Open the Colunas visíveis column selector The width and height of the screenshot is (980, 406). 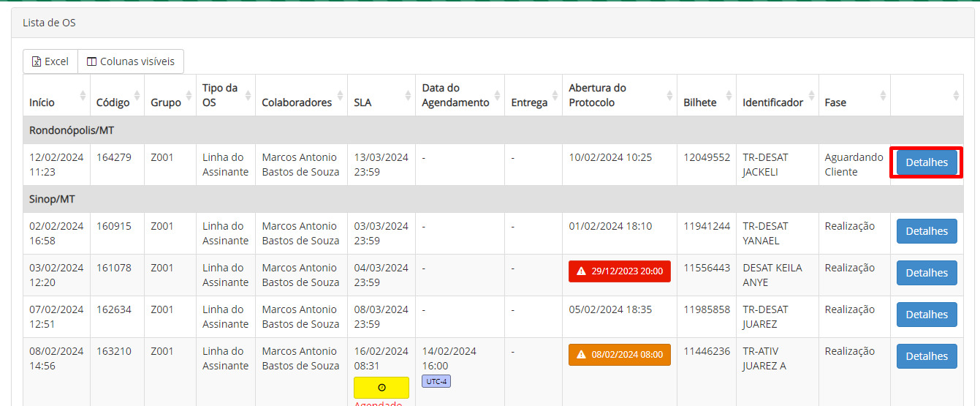(x=131, y=61)
